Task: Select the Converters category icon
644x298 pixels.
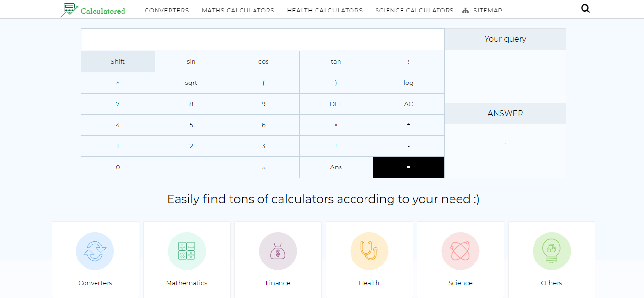Action: click(x=95, y=250)
